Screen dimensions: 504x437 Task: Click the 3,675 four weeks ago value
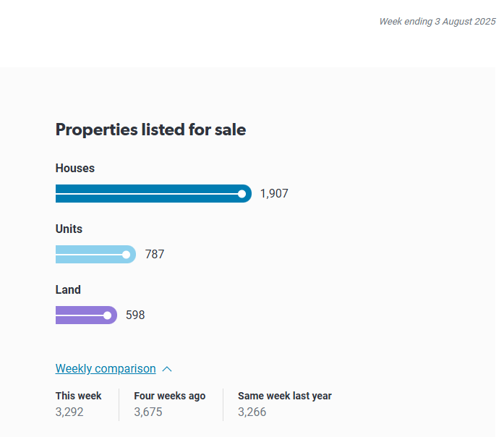[x=148, y=412]
